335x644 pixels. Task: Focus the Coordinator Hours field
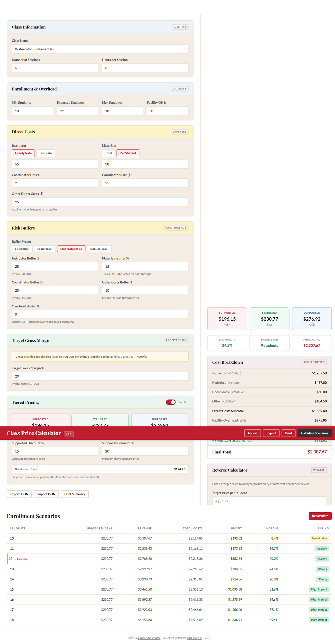[x=55, y=183]
